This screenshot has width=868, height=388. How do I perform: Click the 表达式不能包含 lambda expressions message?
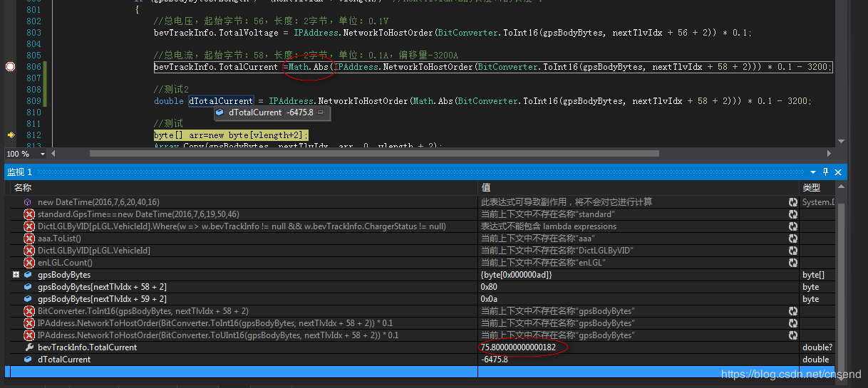tap(549, 226)
